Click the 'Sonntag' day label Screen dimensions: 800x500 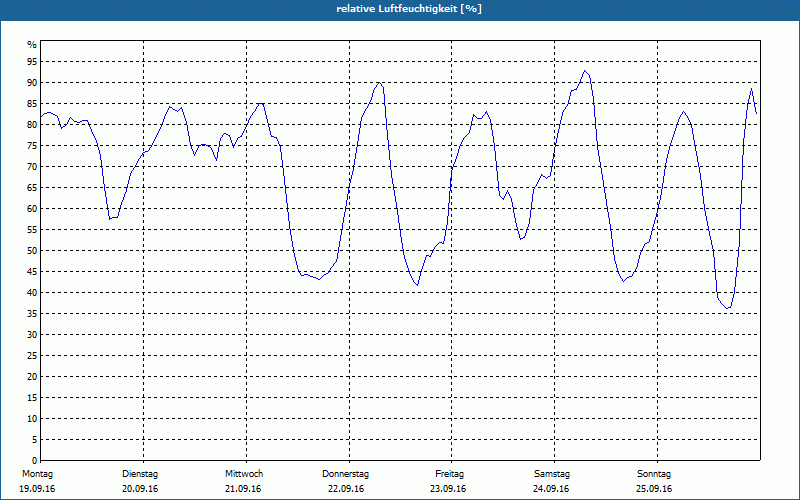click(x=654, y=474)
